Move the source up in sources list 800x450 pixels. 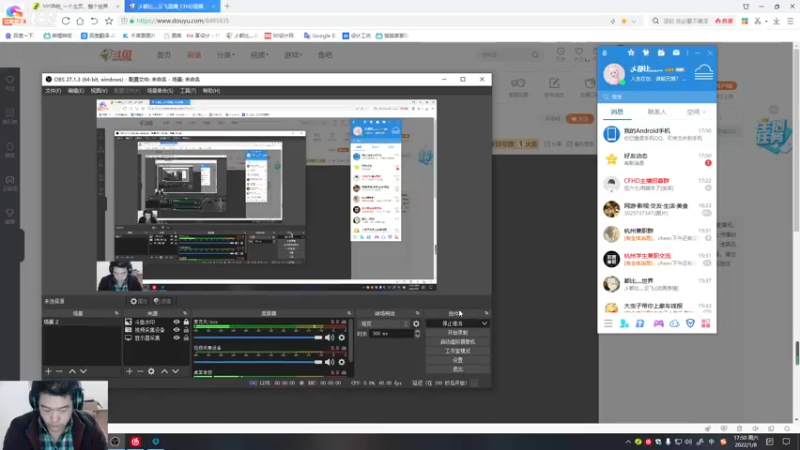coord(164,371)
